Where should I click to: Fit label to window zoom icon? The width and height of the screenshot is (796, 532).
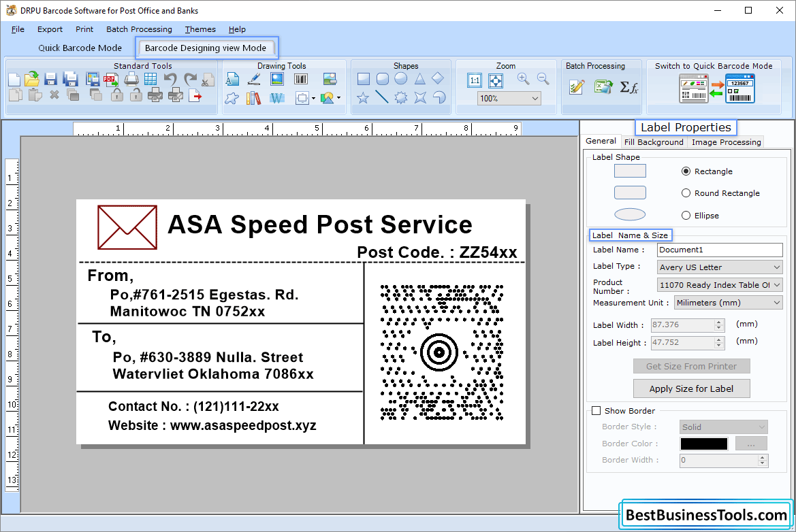(496, 80)
